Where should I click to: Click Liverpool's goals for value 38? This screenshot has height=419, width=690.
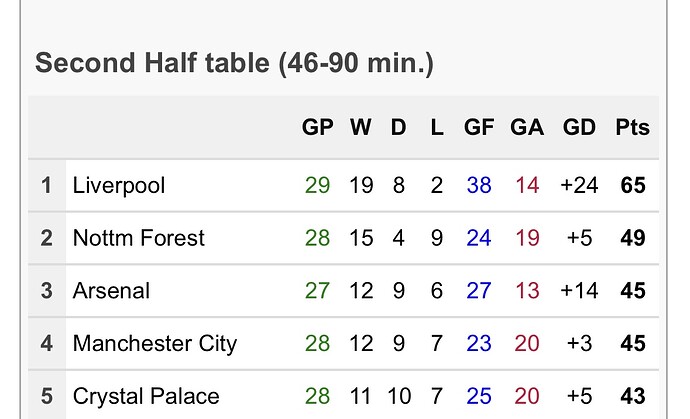479,185
